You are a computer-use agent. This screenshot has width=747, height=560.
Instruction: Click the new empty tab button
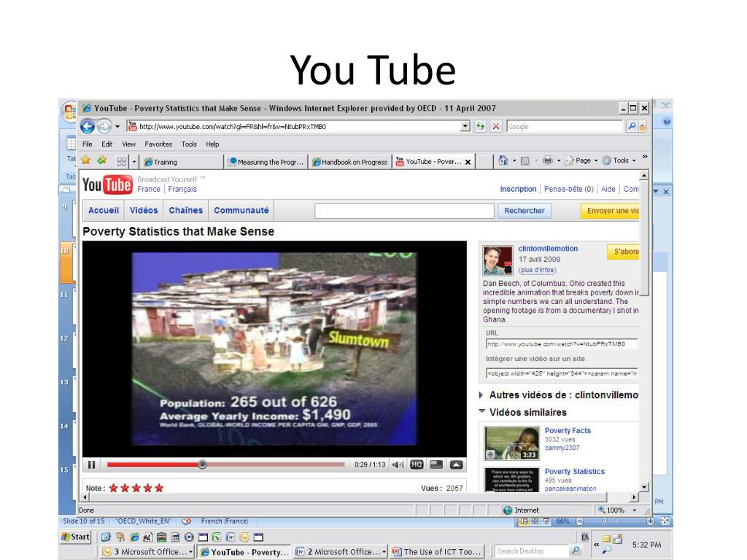point(484,162)
